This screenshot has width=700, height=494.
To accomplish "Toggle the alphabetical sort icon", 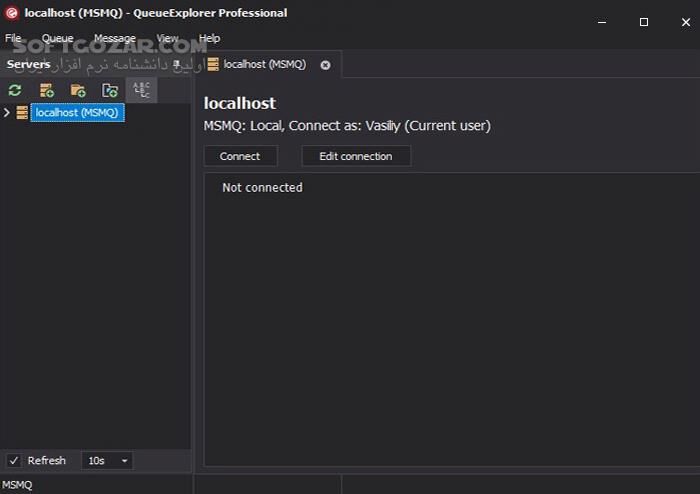I will [141, 91].
